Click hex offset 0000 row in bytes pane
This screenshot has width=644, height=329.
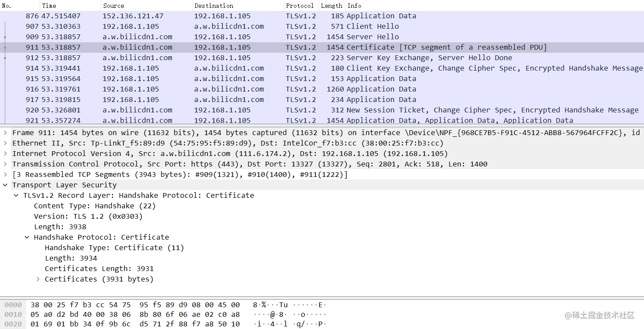13,305
